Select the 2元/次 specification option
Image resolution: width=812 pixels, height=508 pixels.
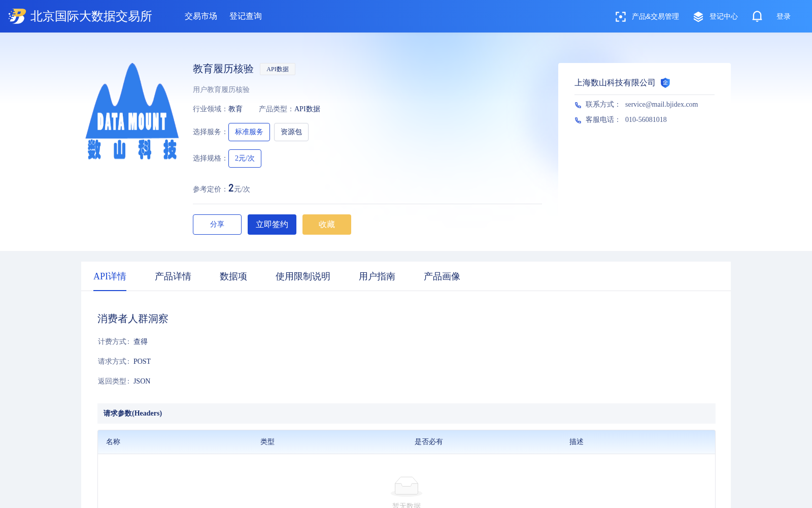245,158
